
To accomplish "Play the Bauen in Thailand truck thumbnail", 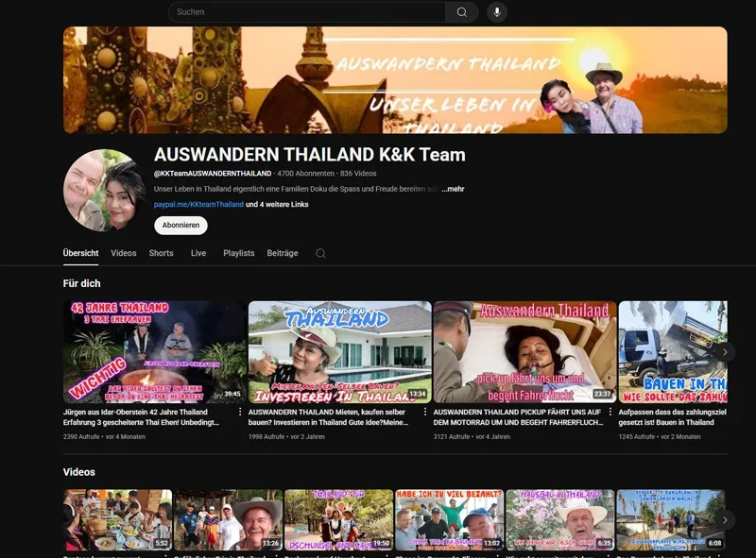I will coord(673,352).
